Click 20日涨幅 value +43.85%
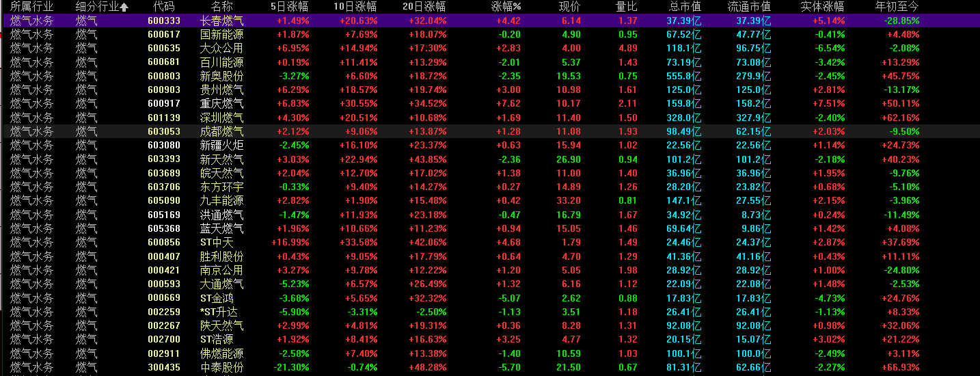980x376 pixels. (x=428, y=159)
